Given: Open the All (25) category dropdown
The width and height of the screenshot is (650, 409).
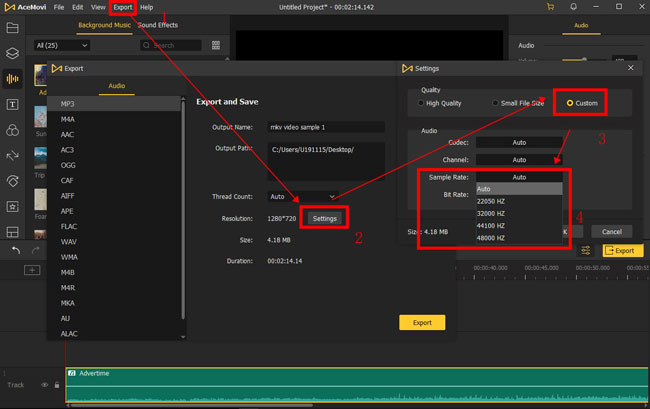Looking at the screenshot, I should (61, 45).
